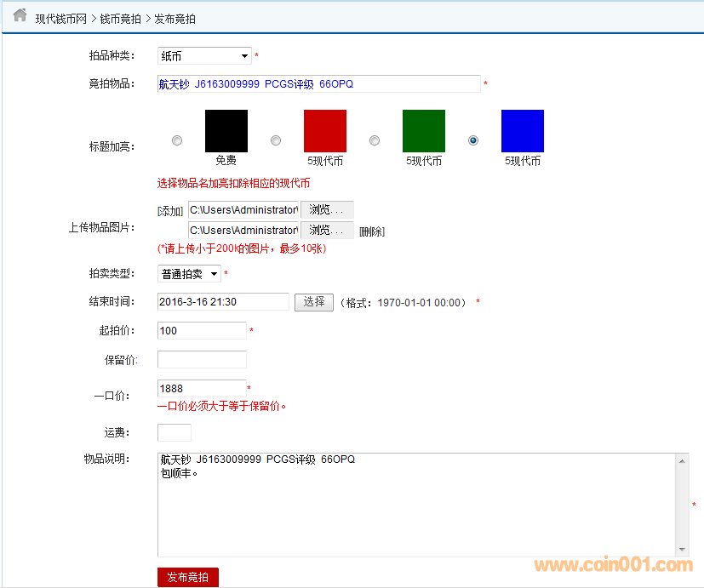Open the 现代钱币网 breadcrumb link
The height and width of the screenshot is (588, 704).
60,18
